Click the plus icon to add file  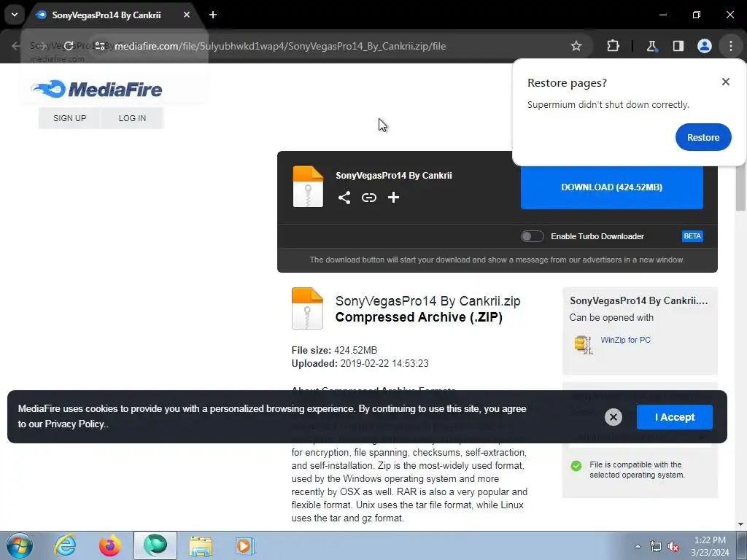coord(393,198)
